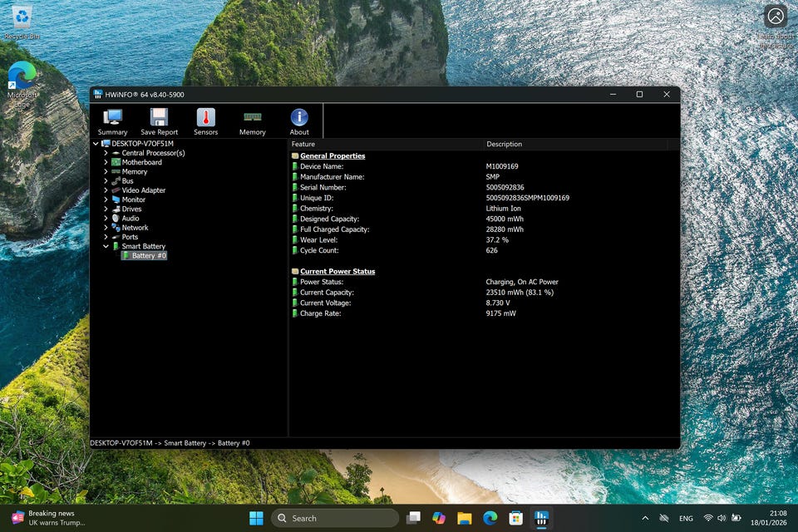Open the About info icon
The height and width of the screenshot is (532, 798).
click(x=299, y=121)
